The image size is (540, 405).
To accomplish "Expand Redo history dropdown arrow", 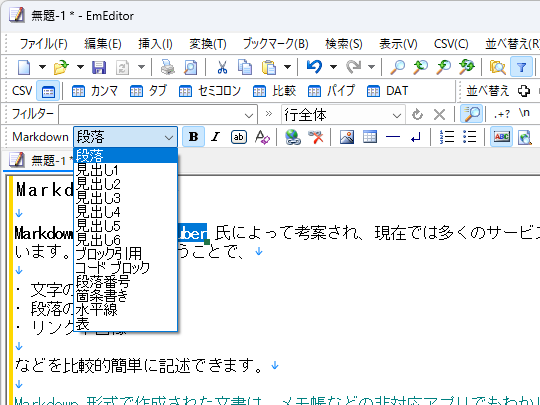I will (371, 67).
